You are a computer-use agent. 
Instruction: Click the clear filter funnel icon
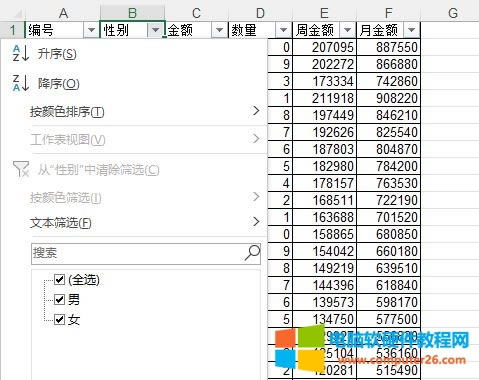coord(21,169)
